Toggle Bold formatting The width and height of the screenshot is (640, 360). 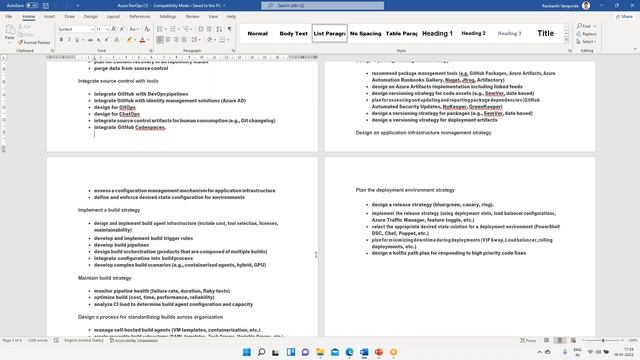[x=61, y=40]
